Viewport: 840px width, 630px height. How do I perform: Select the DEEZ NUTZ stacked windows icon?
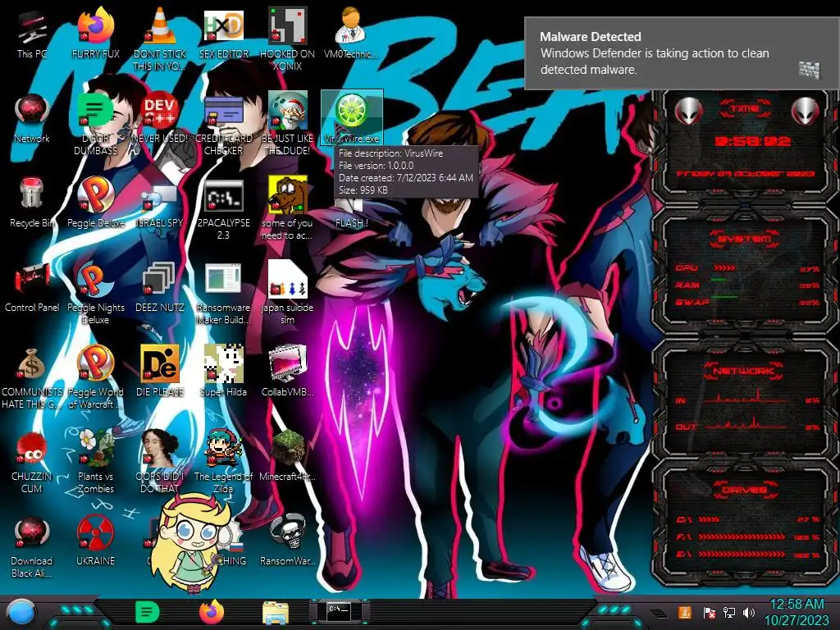click(x=160, y=288)
